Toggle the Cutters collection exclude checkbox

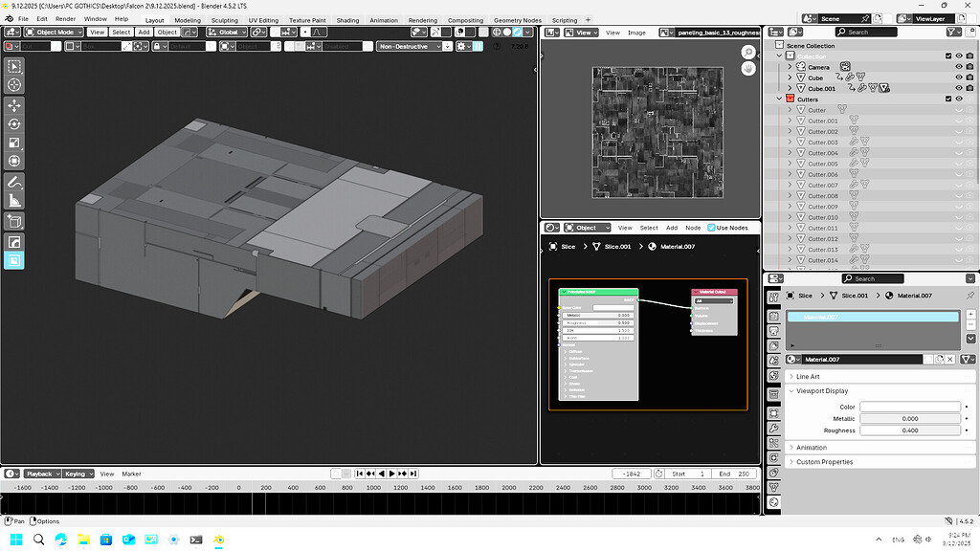pos(948,99)
